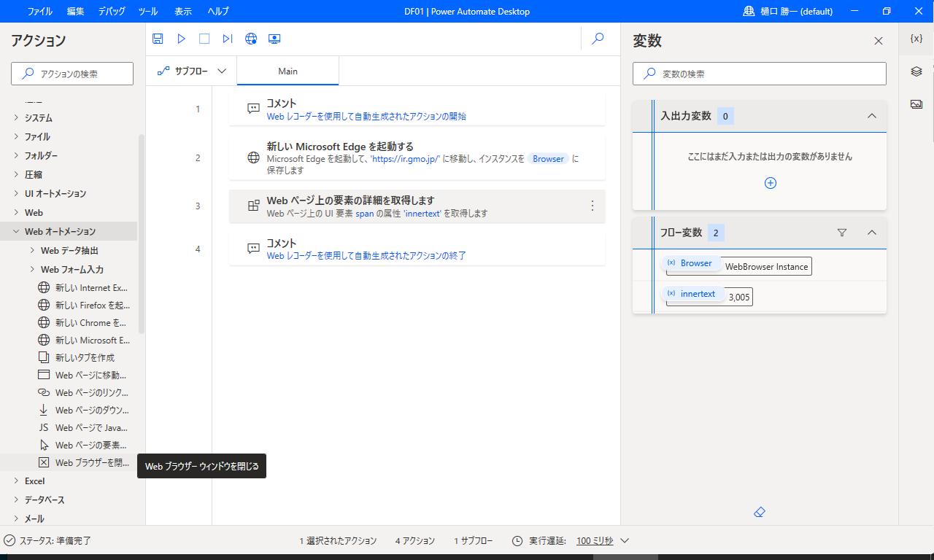The height and width of the screenshot is (560, 934).
Task: Filter flow variables funnel icon
Action: click(842, 233)
